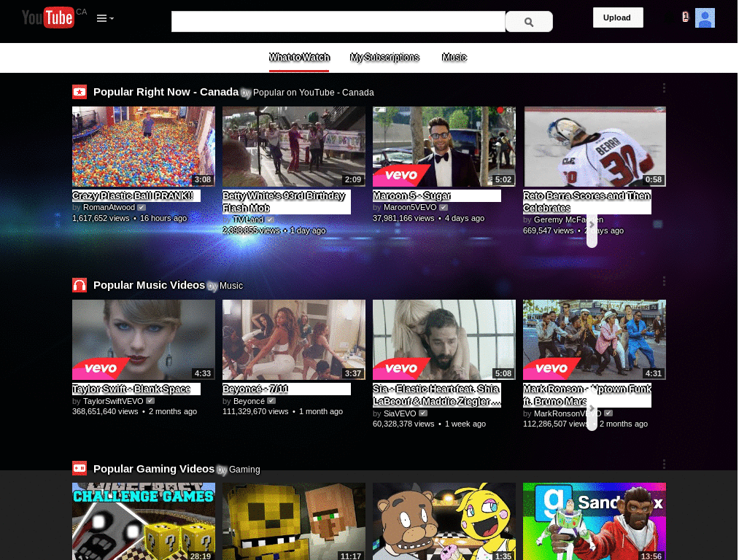Open Sia - Elastic Heart title link
Viewport: 747px width, 560px height.
(437, 395)
